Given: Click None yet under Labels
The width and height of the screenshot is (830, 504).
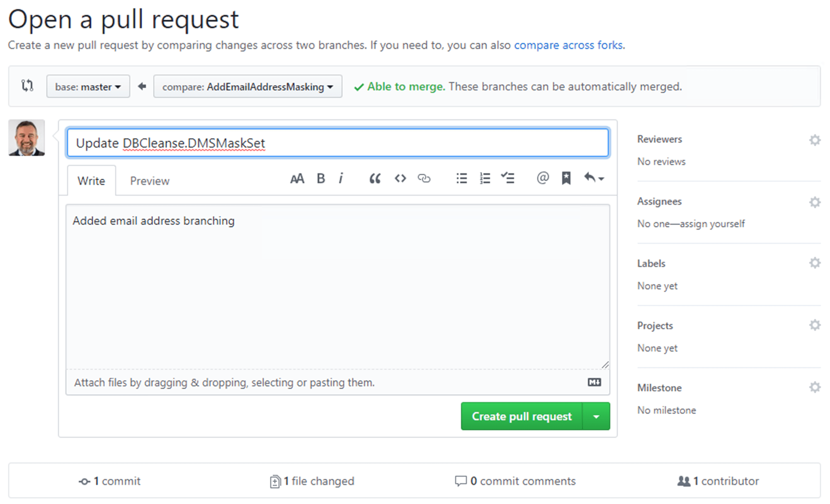Looking at the screenshot, I should [657, 286].
